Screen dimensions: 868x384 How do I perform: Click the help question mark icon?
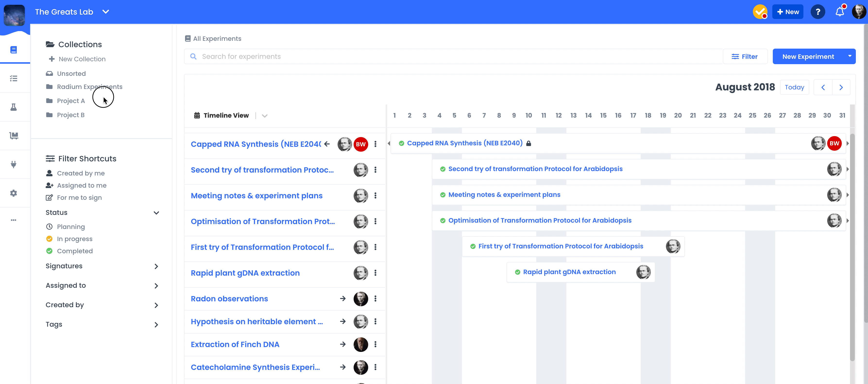[x=817, y=12]
